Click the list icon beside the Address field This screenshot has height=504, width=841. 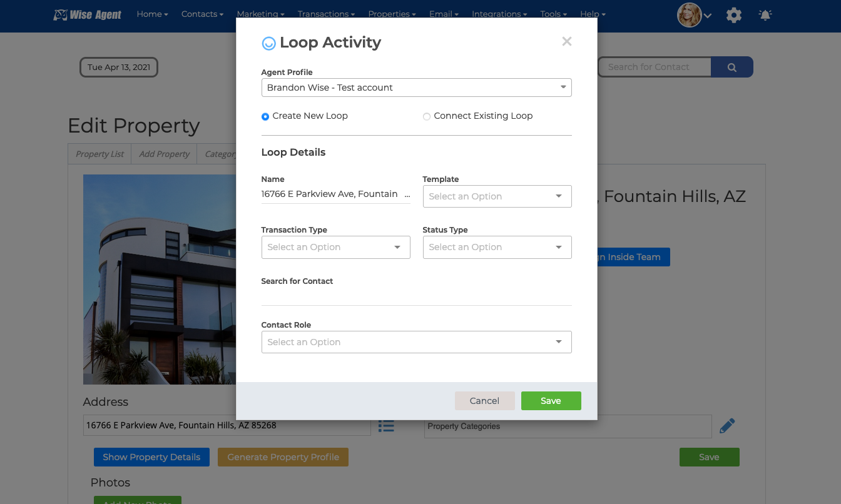tap(386, 425)
